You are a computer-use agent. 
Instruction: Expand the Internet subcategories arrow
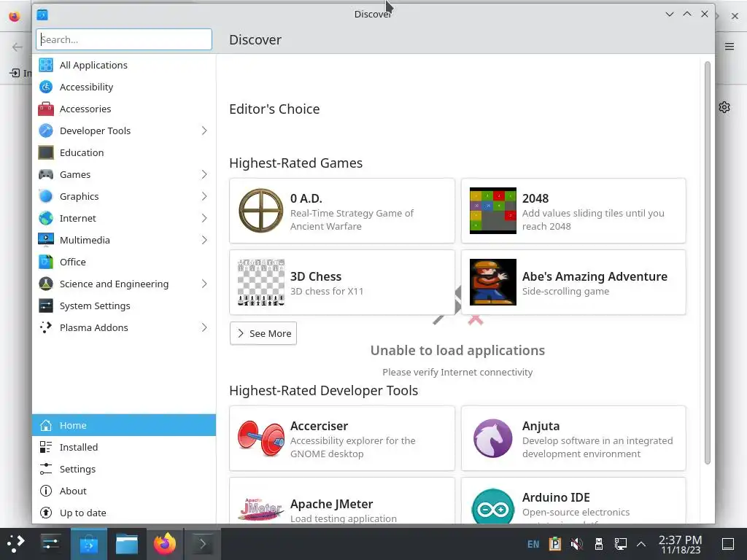pos(204,218)
